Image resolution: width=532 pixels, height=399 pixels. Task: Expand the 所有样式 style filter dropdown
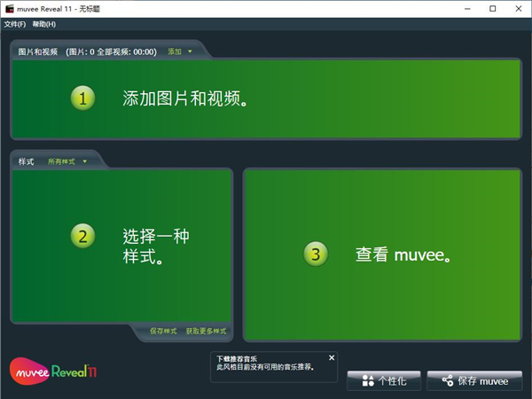coord(67,161)
